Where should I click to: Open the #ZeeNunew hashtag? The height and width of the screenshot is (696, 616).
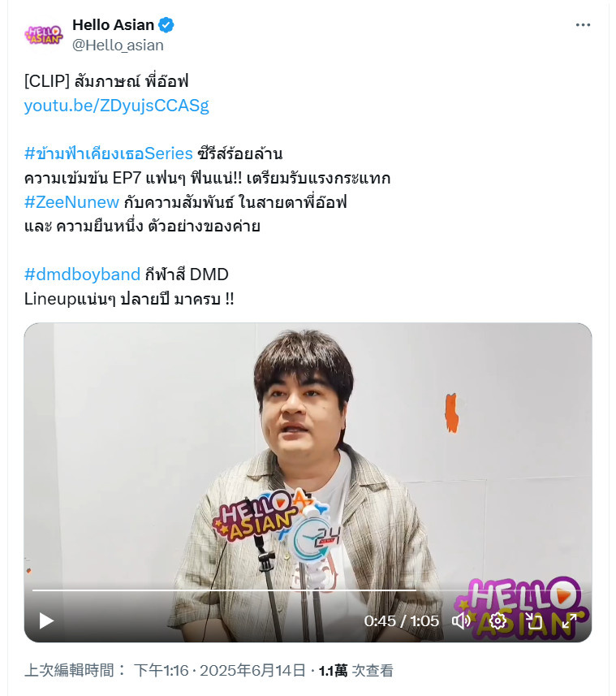(72, 202)
